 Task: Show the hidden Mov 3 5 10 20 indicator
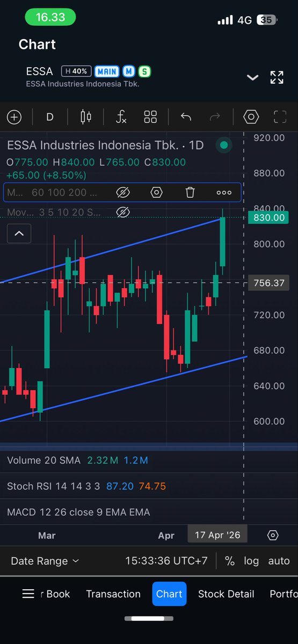point(123,212)
